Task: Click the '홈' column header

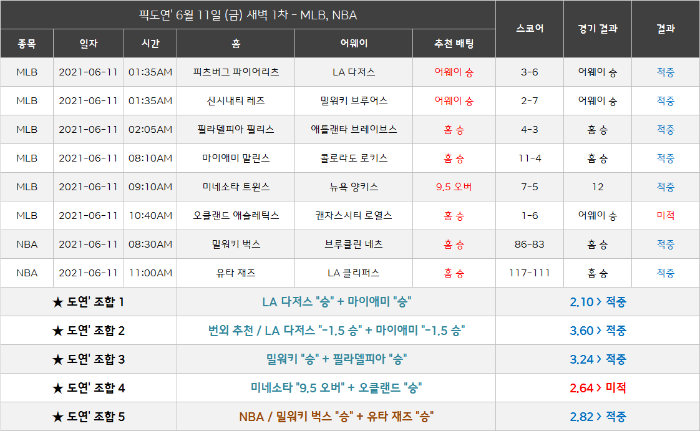Action: [236, 43]
